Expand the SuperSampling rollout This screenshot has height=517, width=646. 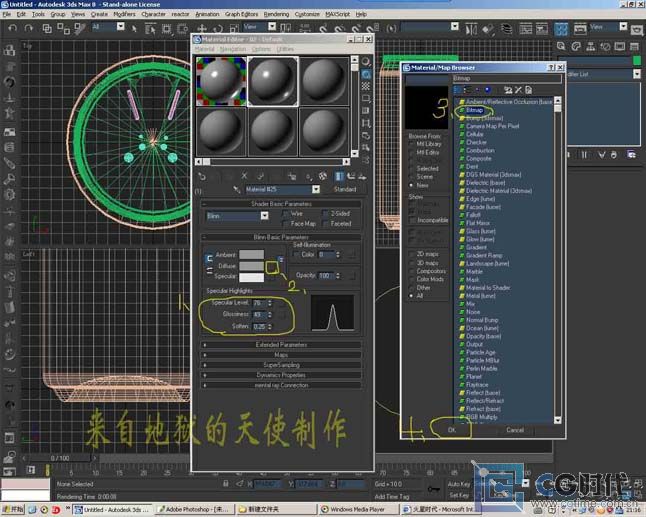tap(281, 365)
